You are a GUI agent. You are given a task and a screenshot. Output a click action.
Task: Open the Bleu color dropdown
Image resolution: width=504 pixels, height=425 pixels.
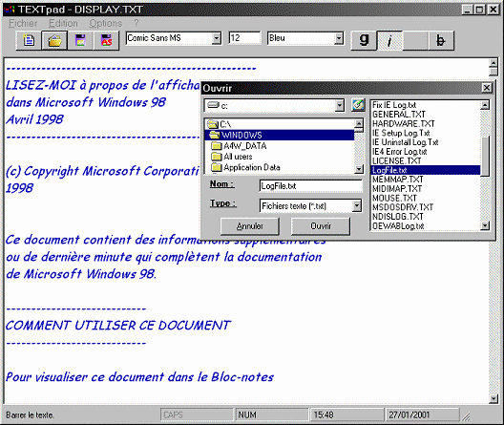[x=339, y=38]
